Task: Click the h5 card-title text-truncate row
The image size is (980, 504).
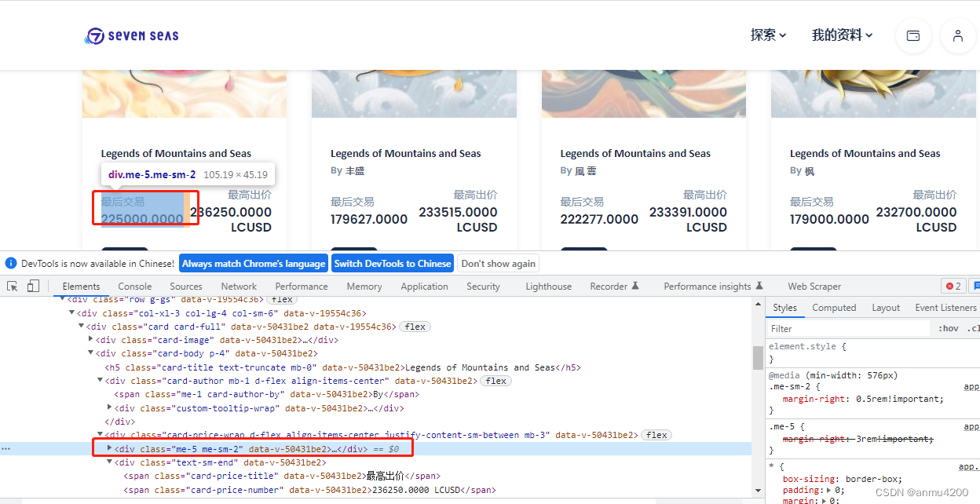Action: (342, 367)
